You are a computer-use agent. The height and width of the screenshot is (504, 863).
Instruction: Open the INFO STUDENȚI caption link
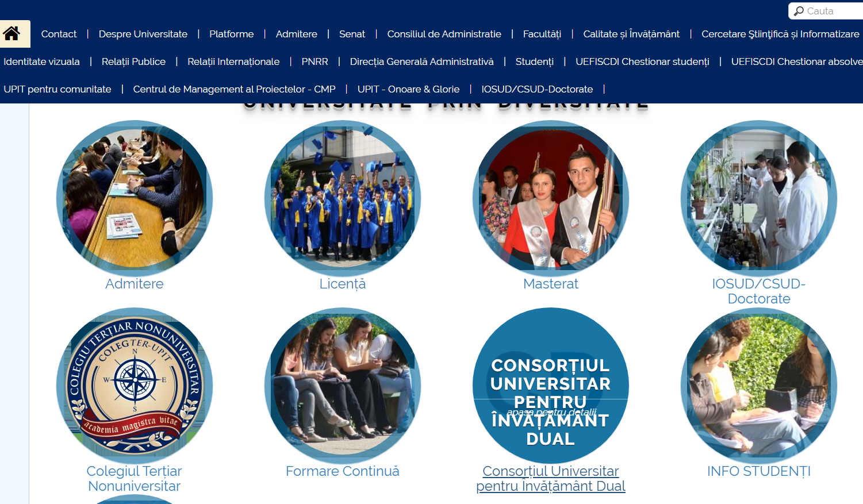(759, 471)
